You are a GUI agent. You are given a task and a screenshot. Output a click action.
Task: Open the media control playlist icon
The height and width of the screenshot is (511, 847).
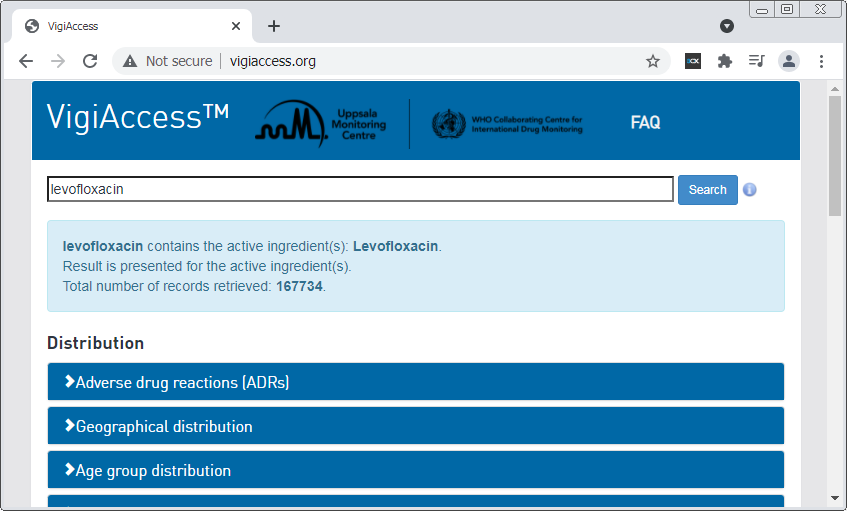(x=757, y=61)
